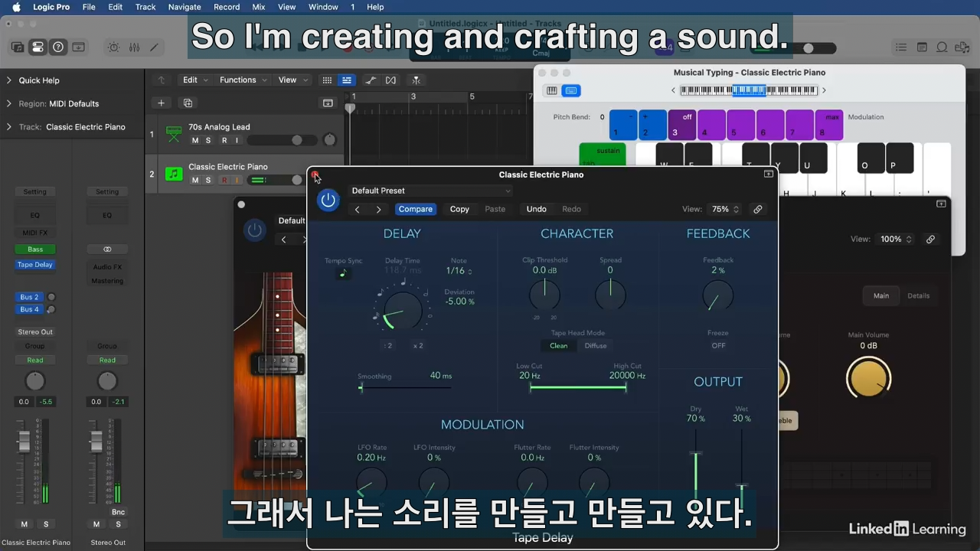The width and height of the screenshot is (980, 551).
Task: Click the link icon in Tape Delay header
Action: [x=757, y=209]
